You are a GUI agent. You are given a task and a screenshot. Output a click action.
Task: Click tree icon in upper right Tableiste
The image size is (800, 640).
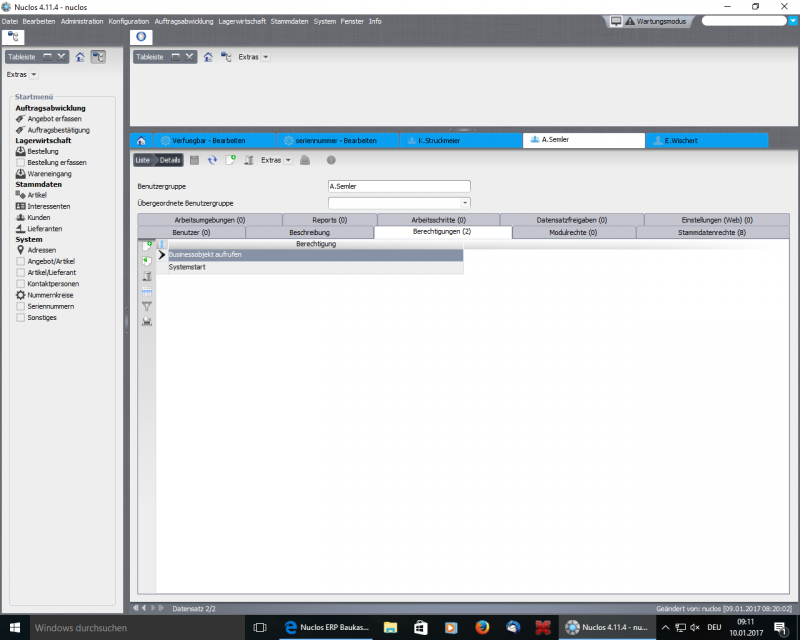(x=226, y=57)
